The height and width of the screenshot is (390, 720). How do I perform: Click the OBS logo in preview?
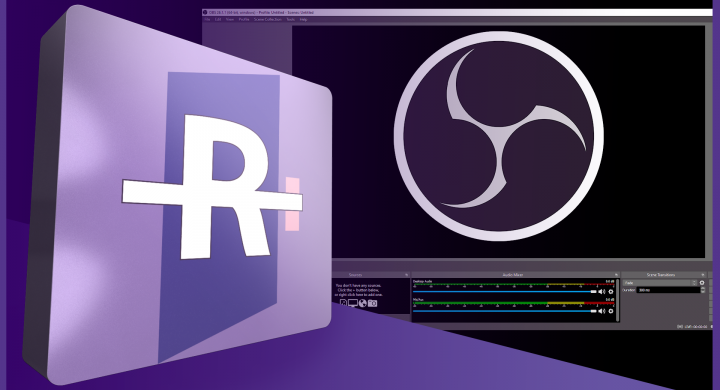(x=499, y=136)
